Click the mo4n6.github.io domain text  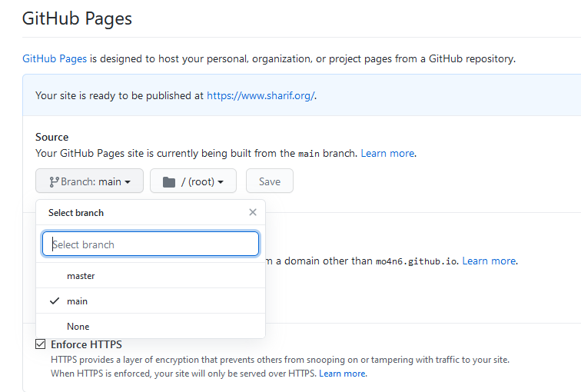pos(416,261)
